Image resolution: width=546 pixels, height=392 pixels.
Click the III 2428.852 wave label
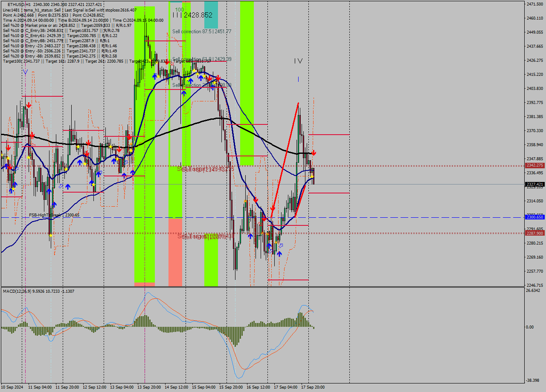[192, 15]
